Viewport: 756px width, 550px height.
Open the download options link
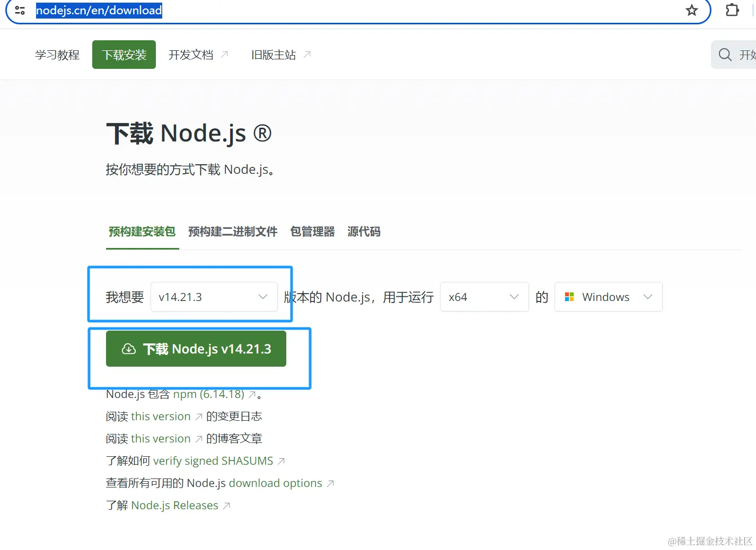tap(276, 483)
